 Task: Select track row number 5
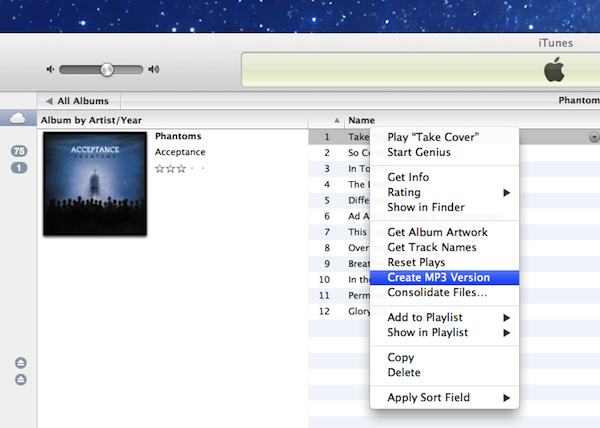point(339,200)
